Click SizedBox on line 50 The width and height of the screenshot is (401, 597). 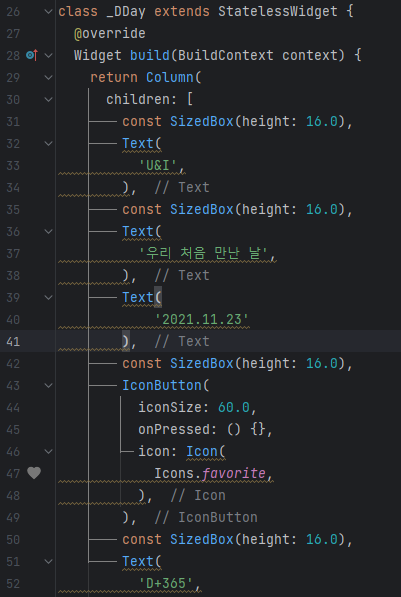pyautogui.click(x=202, y=539)
